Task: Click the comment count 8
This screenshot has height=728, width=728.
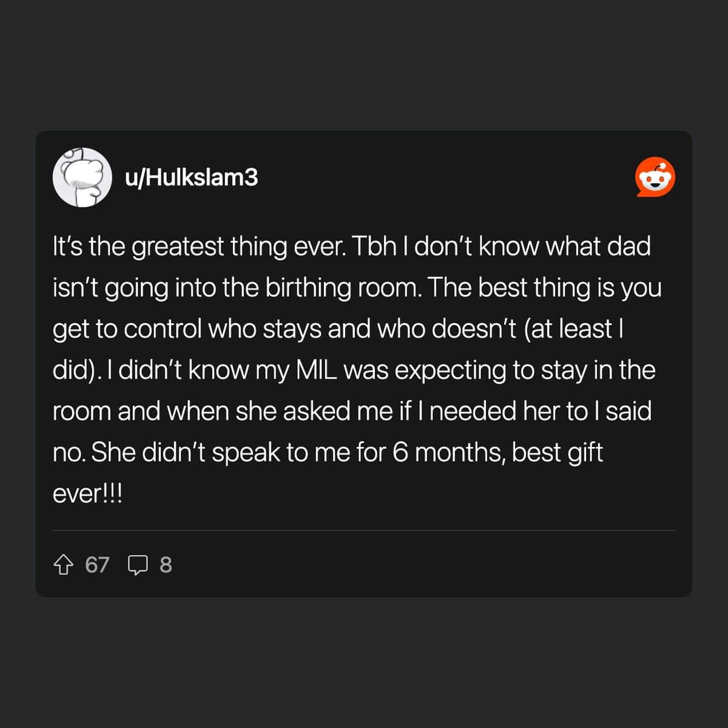Action: click(166, 565)
